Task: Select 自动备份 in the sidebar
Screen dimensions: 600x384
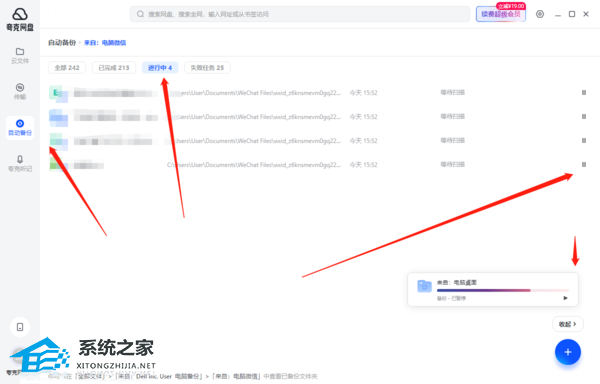Action: 20,128
